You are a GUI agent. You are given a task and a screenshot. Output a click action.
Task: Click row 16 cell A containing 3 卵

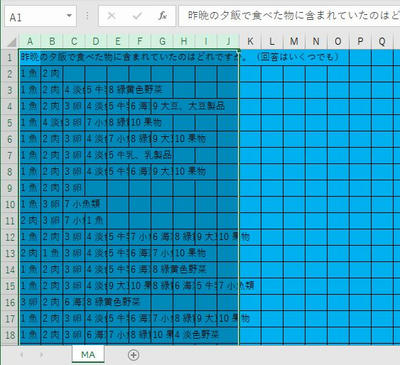[30, 302]
